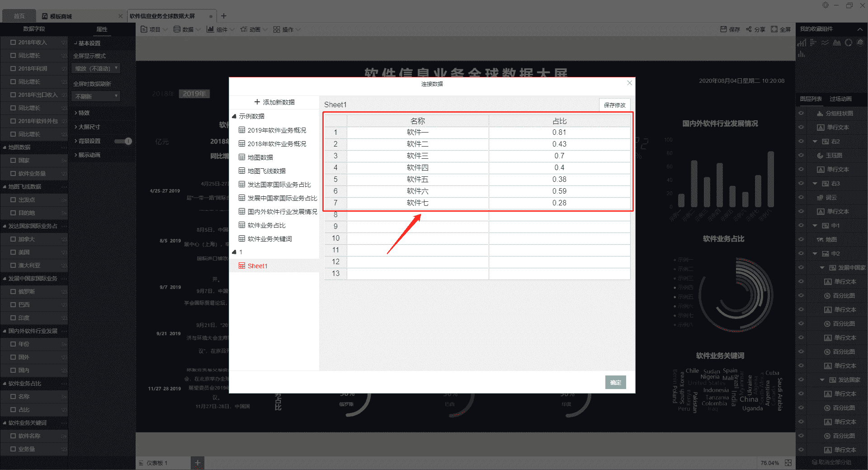This screenshot has height=470, width=868.
Task: Switch to the 属性 panel tab
Action: click(x=102, y=29)
